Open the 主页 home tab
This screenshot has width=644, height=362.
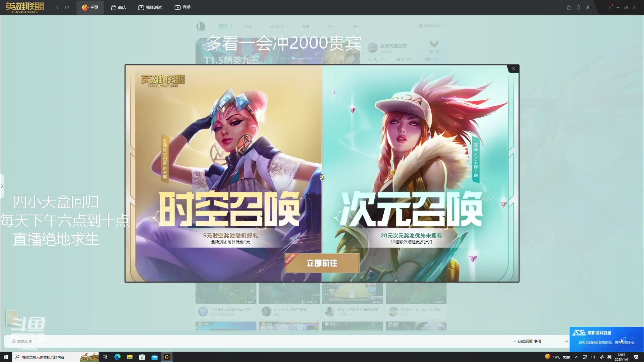click(x=90, y=7)
